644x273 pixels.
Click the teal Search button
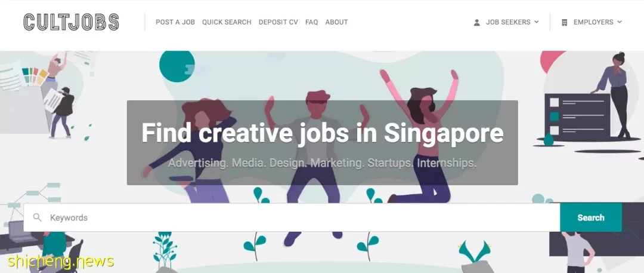point(590,217)
